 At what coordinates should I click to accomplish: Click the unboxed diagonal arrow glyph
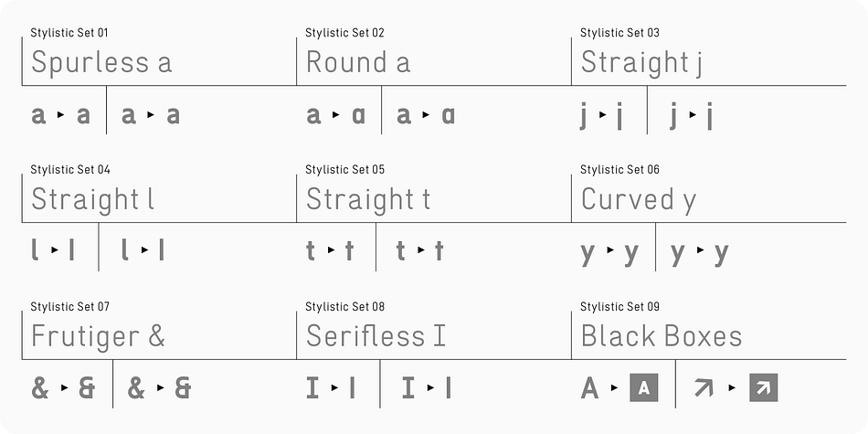tap(704, 388)
